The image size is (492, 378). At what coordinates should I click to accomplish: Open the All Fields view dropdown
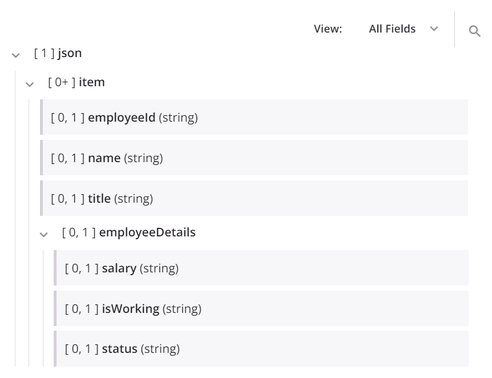[x=403, y=29]
